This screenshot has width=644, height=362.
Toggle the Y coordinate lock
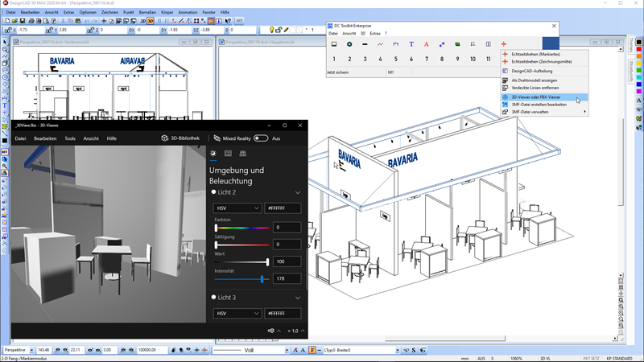49,30
